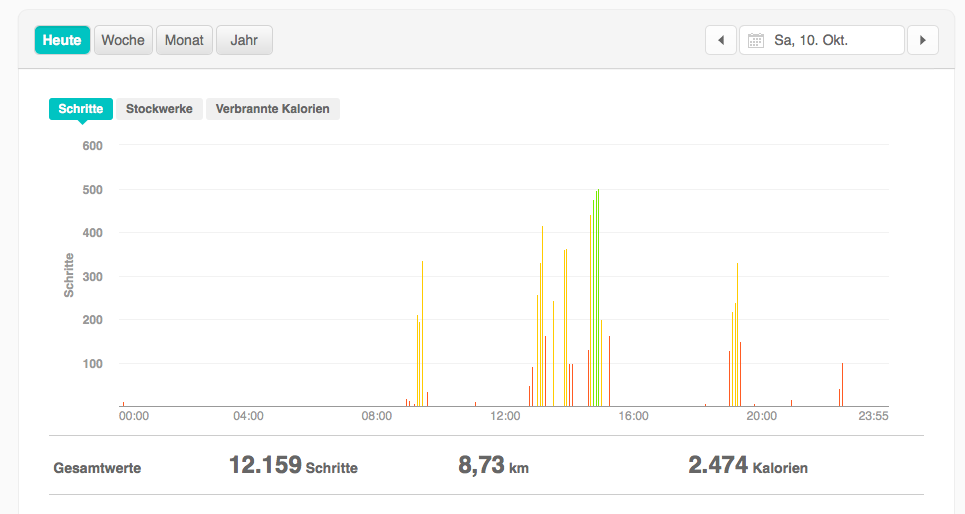Image resolution: width=965 pixels, height=514 pixels.
Task: Click the 2.474 Kalorien total
Action: [747, 466]
